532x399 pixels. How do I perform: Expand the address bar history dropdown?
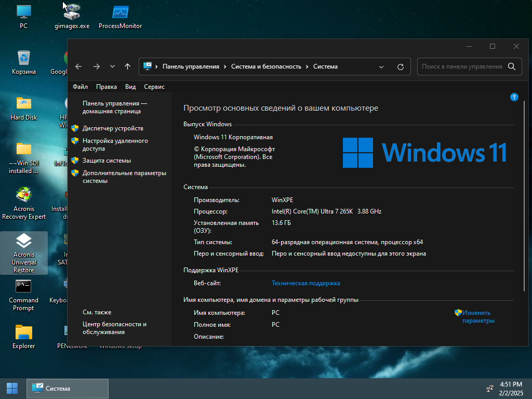(x=381, y=67)
